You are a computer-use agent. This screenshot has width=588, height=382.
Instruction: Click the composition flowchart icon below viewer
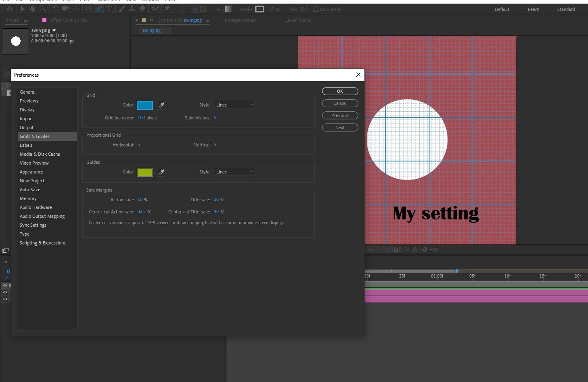(x=414, y=249)
